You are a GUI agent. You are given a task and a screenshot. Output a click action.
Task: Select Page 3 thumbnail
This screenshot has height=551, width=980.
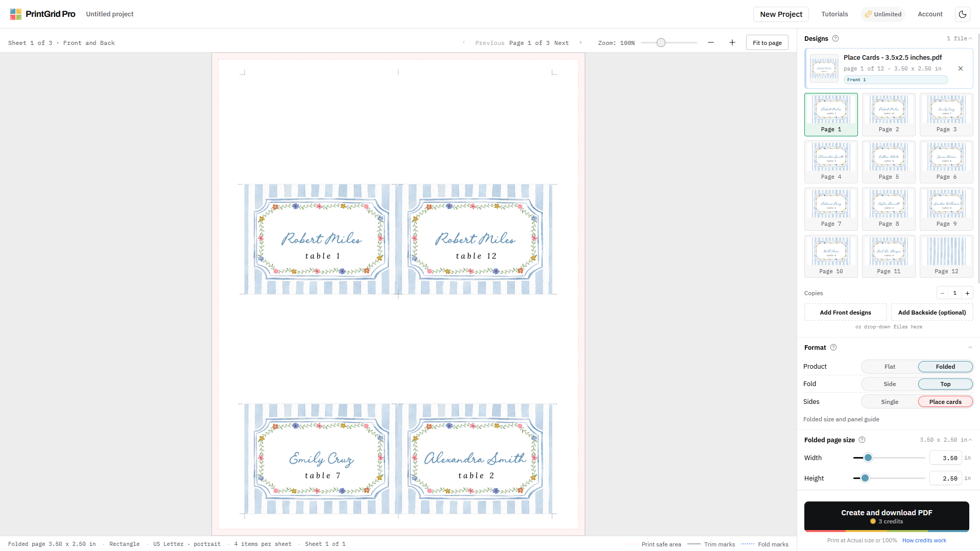tap(946, 114)
